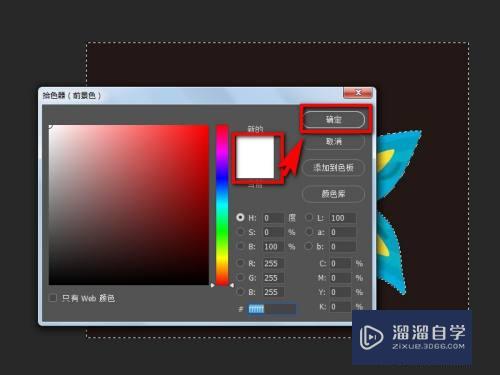Click the Lab a input field

coord(343,232)
